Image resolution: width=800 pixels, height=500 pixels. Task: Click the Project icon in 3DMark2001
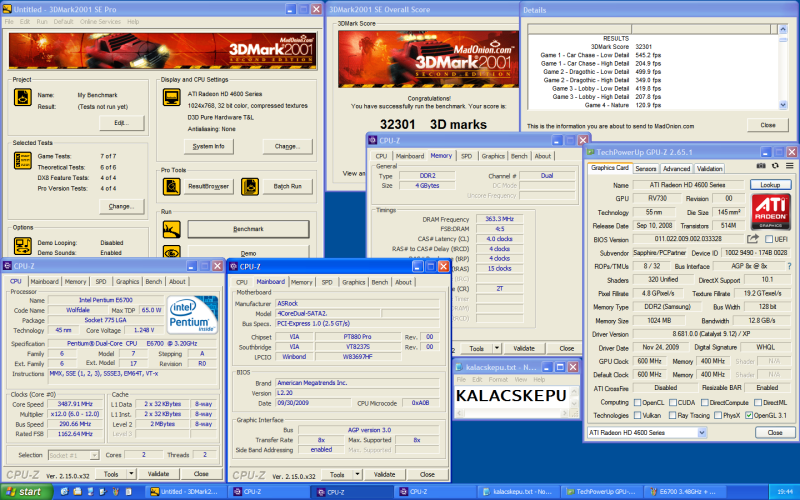22,97
